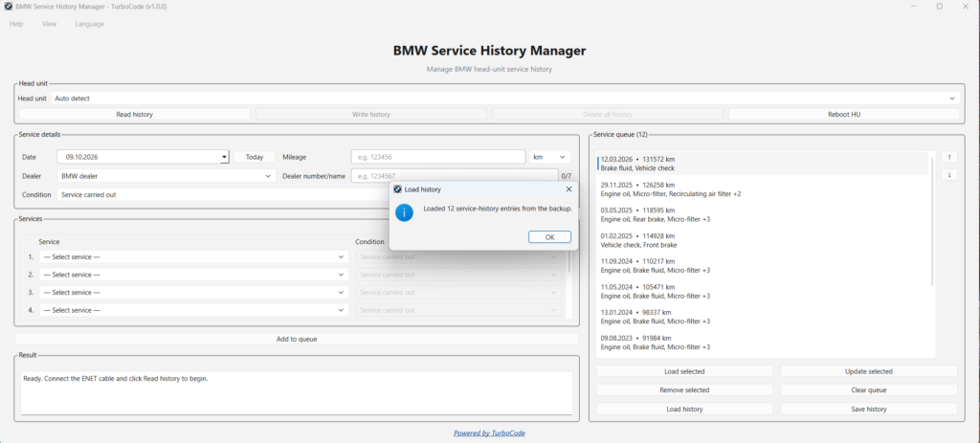Click inside the Result text area

pyautogui.click(x=297, y=393)
